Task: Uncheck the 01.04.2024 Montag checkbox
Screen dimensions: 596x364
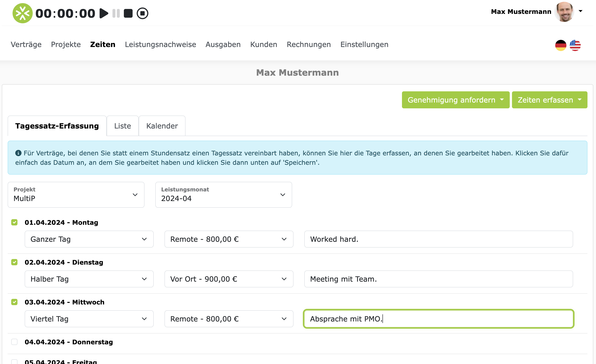Action: click(x=14, y=222)
